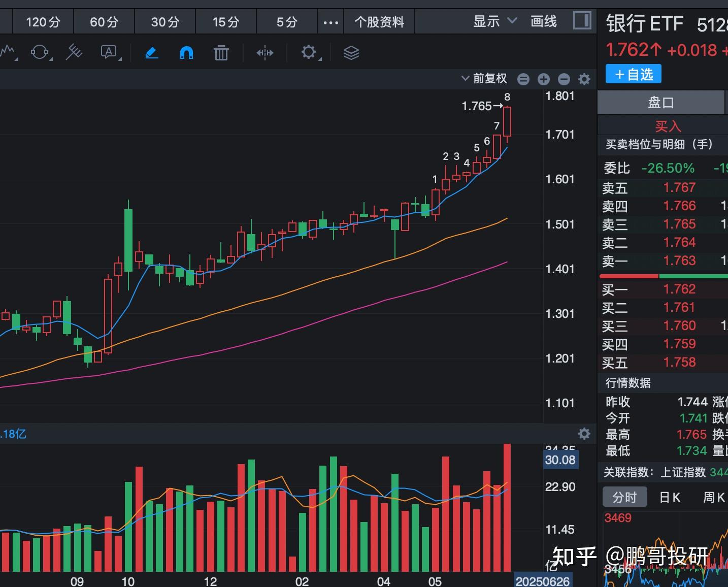Viewport: 728px width, 587px height.
Task: Open the layers stack icon
Action: 351,53
